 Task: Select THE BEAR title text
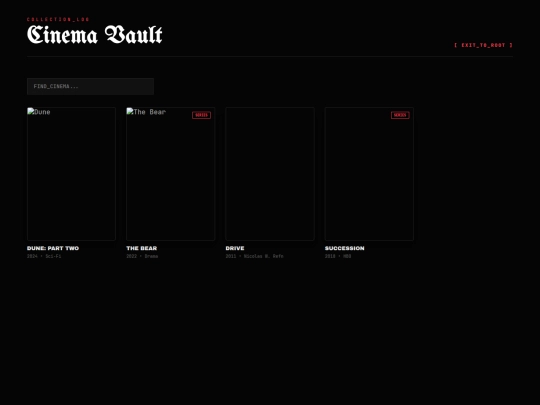tap(142, 248)
